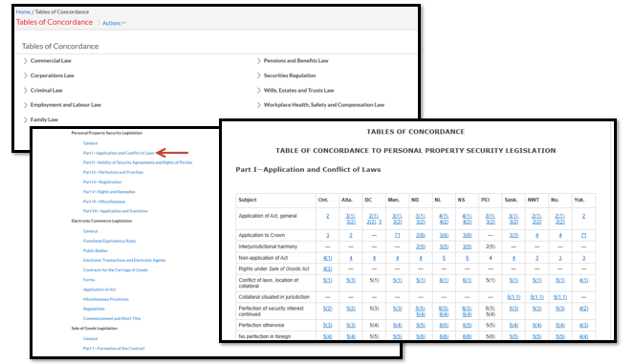Image resolution: width=634 pixels, height=364 pixels.
Task: Expand the Securities Regulation chevron
Action: pos(259,75)
